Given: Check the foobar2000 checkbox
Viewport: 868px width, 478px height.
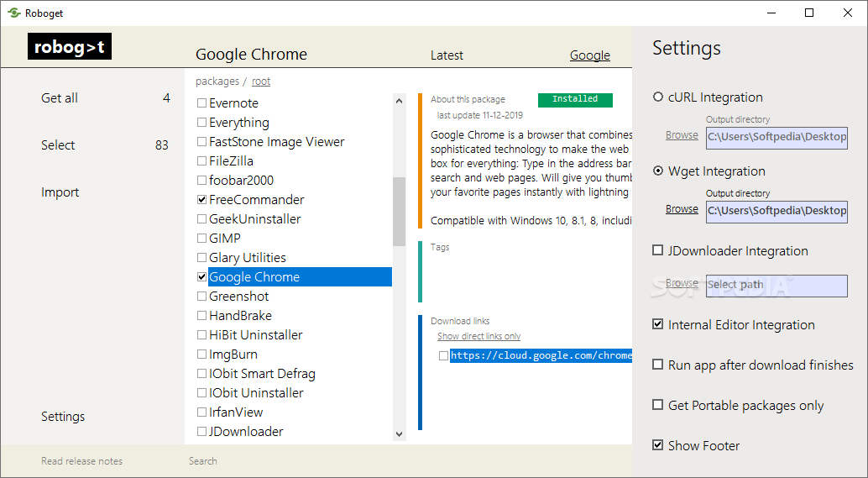Looking at the screenshot, I should tap(202, 181).
